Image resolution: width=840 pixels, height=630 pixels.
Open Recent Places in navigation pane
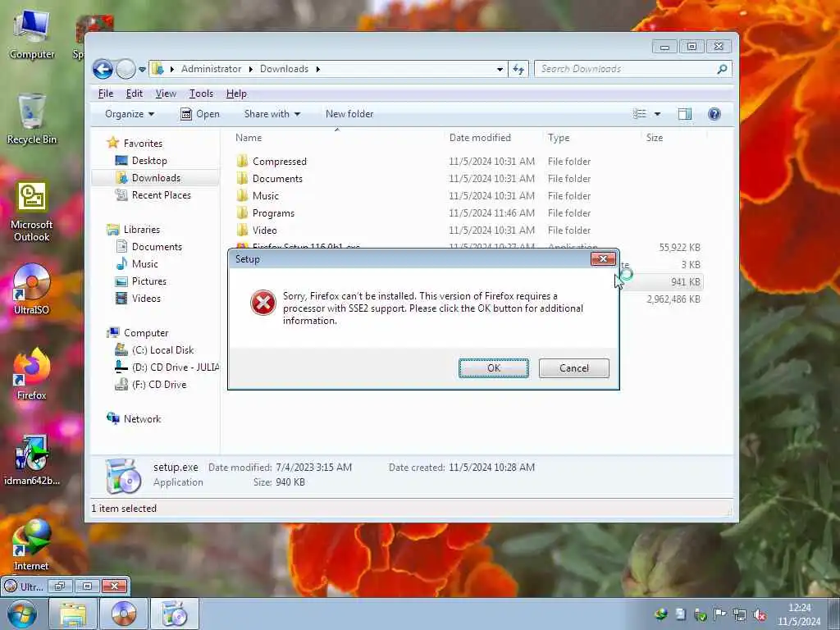click(153, 195)
